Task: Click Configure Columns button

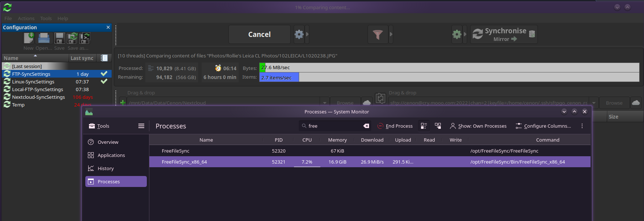Action: [x=543, y=126]
